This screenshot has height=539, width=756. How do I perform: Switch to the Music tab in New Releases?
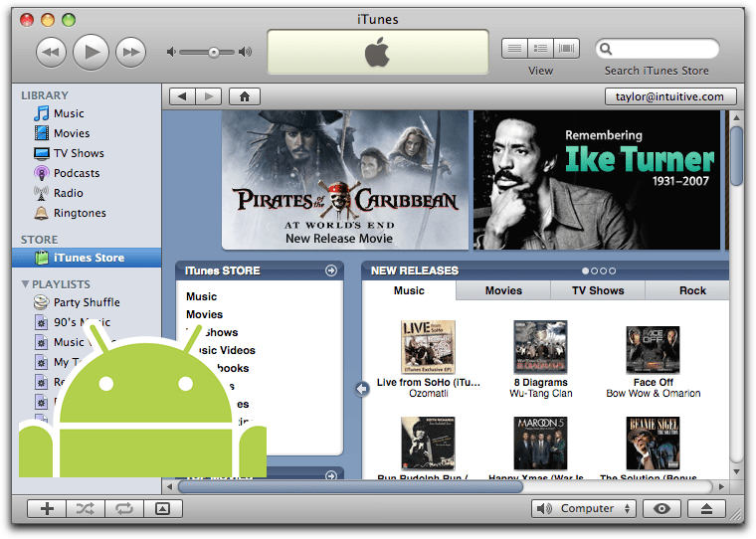409,290
